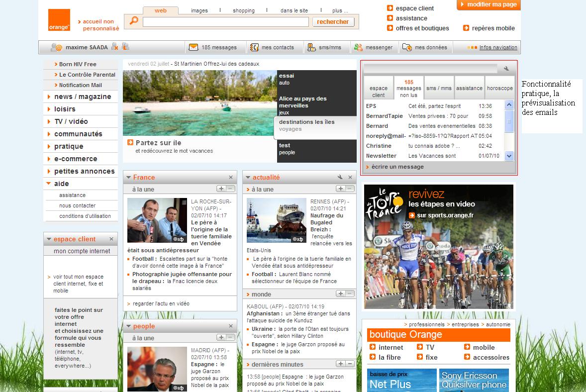Switch to horoscope widget tab

pos(499,88)
